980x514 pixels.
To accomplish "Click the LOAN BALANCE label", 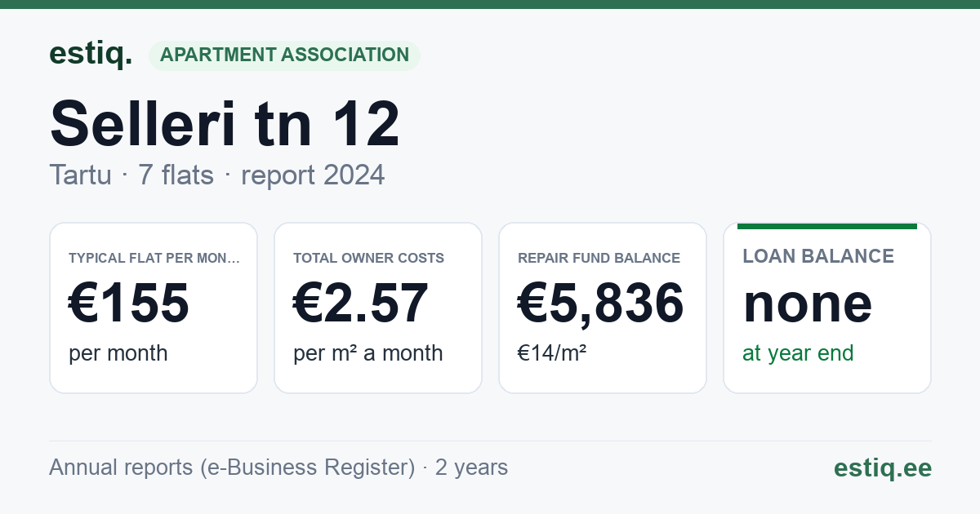I will point(818,256).
